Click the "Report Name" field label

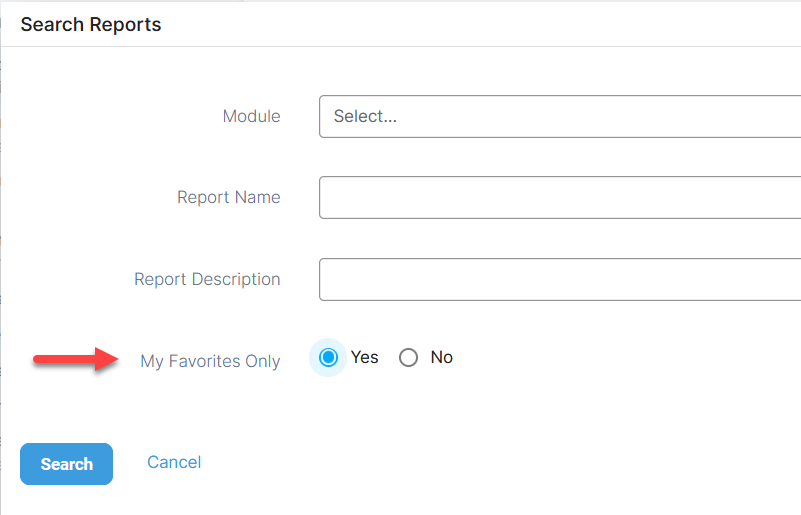228,197
